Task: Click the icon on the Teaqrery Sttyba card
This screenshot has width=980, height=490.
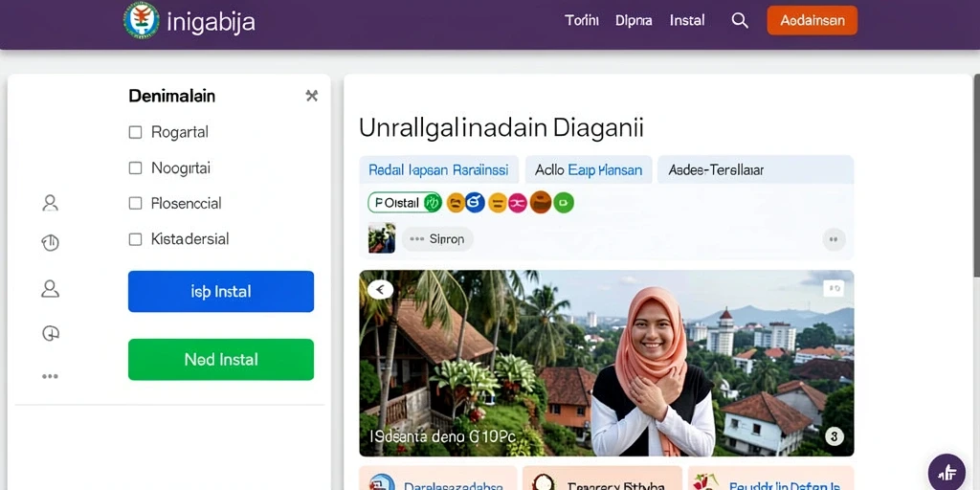Action: (544, 483)
